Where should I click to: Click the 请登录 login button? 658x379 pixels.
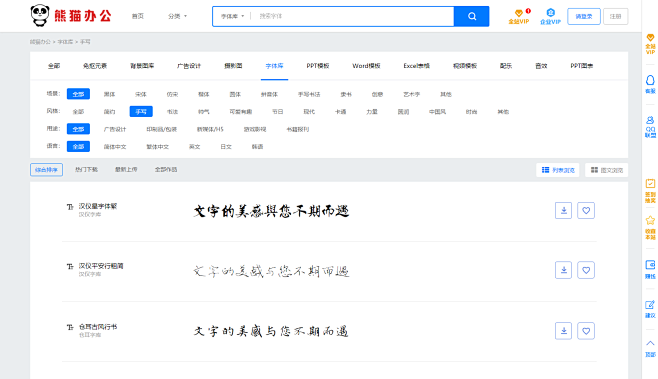584,16
